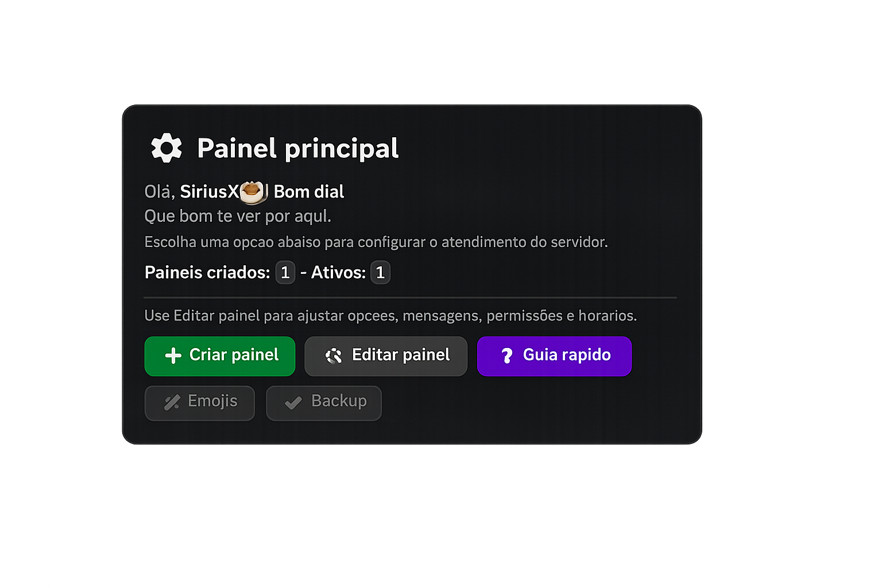Click the tools icon on Editar painel
The image size is (882, 588).
click(334, 356)
